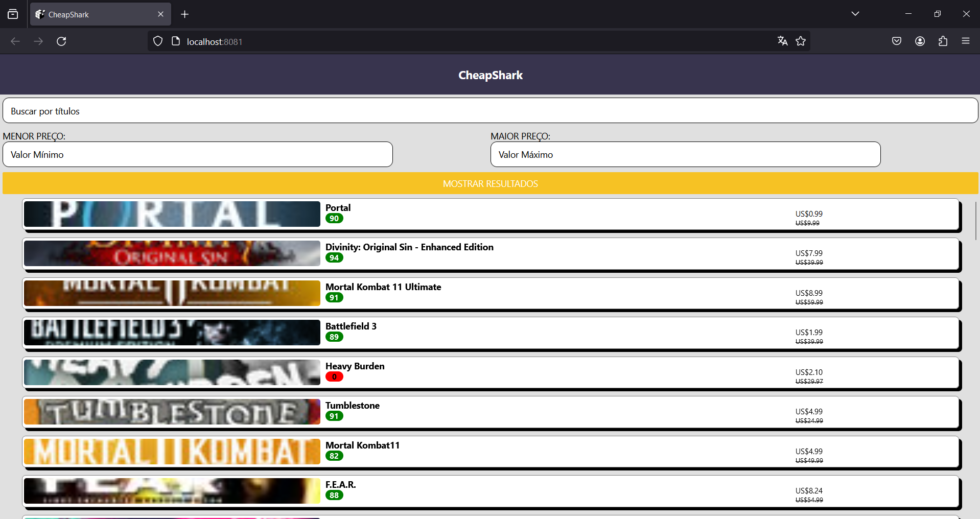The image size is (980, 519).
Task: Click the strikethrough US$59.99 original price
Action: coord(809,302)
